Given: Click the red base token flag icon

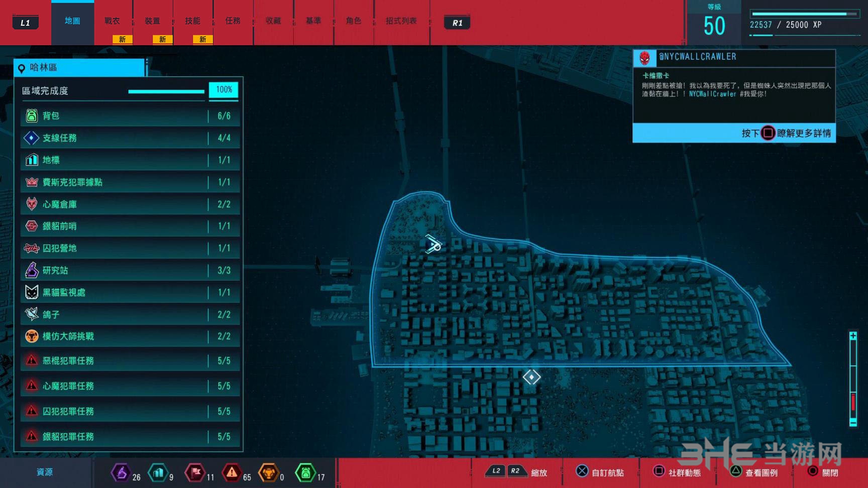Looking at the screenshot, I should (195, 472).
